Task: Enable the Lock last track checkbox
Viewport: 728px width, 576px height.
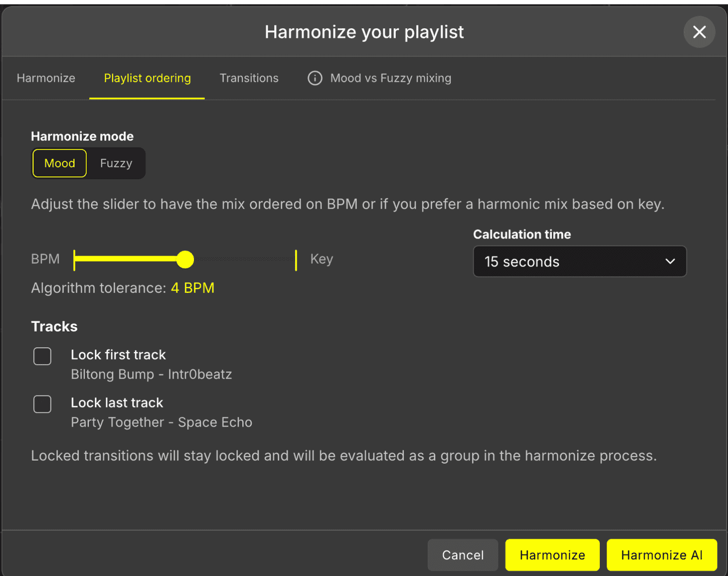Action: click(x=42, y=404)
